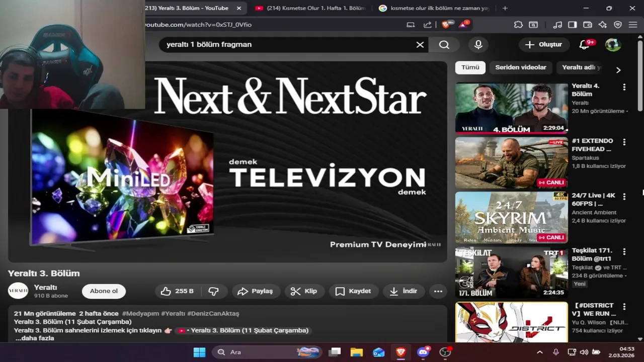Open File Explorer from the taskbar
Screen dimensions: 644x362
pos(357,352)
